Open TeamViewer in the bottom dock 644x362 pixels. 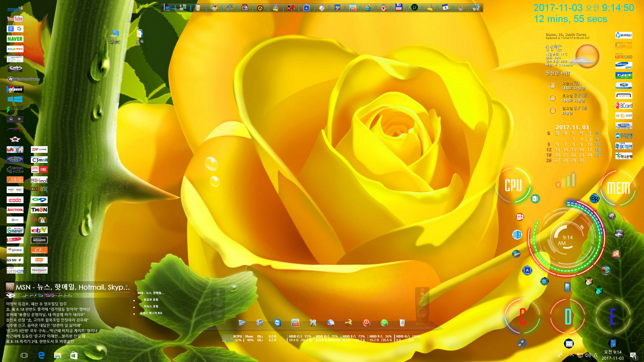tap(277, 323)
